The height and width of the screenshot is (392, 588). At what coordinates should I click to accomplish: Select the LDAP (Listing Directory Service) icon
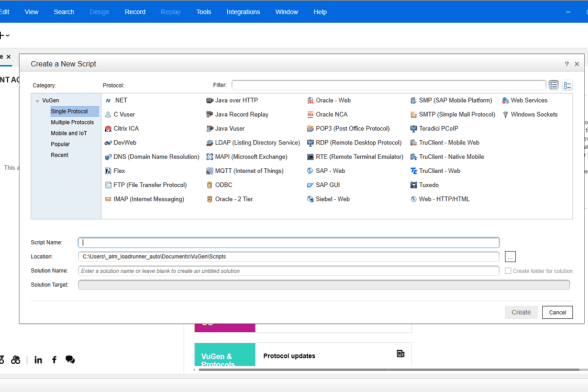209,143
